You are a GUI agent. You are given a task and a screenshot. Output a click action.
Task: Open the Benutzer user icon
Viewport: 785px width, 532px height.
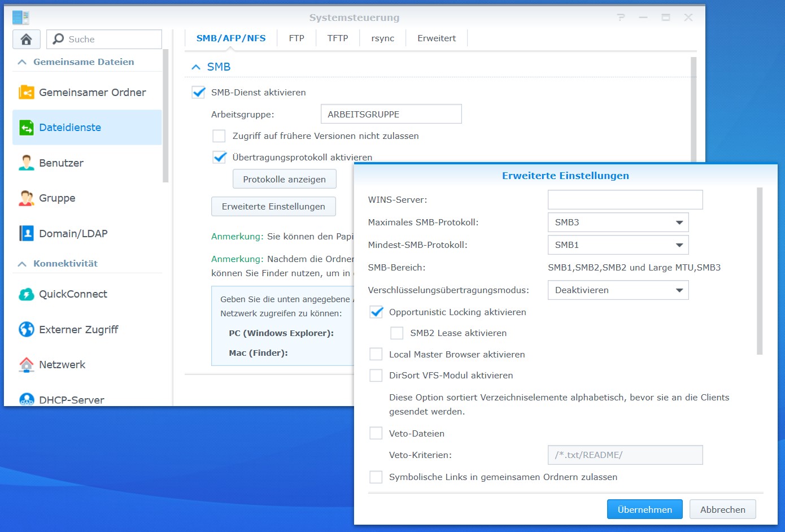coord(26,163)
